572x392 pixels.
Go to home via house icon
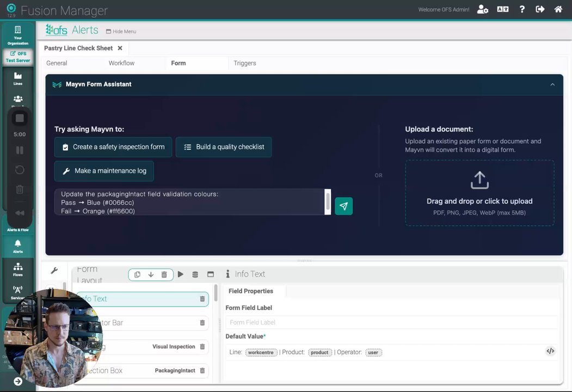click(558, 9)
